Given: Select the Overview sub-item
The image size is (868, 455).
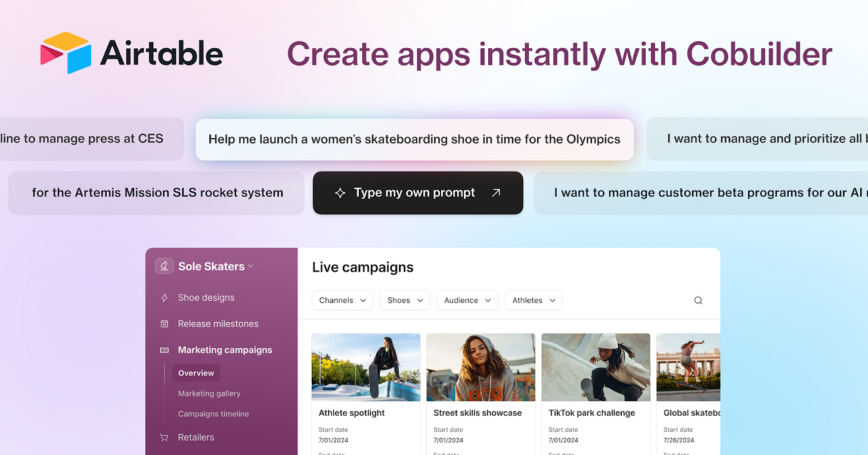Looking at the screenshot, I should tap(196, 373).
